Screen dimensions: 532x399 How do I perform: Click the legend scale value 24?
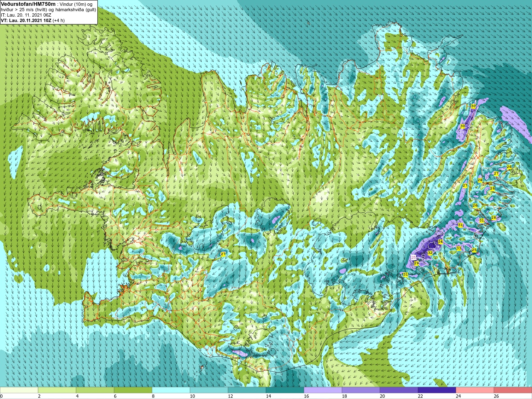tap(458, 396)
